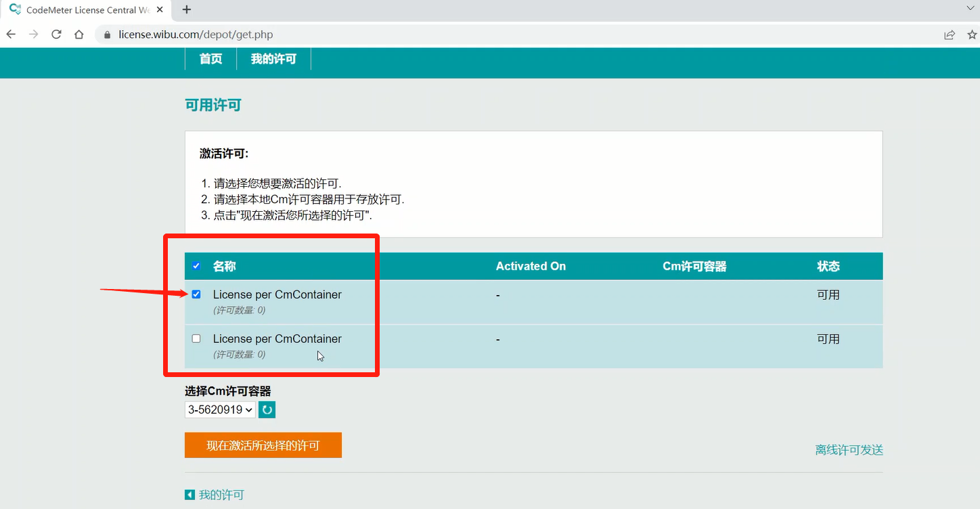Refresh the Cm container list icon
The height and width of the screenshot is (509, 980).
point(267,410)
